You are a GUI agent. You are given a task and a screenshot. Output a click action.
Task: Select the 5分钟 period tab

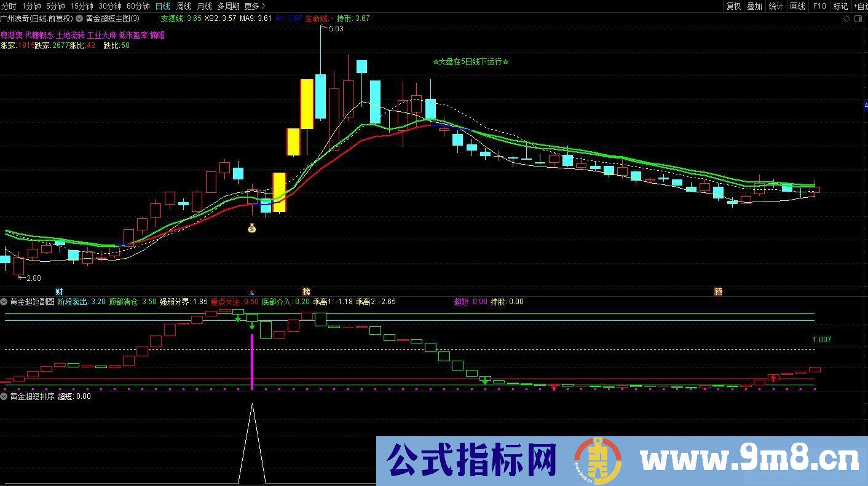55,6
